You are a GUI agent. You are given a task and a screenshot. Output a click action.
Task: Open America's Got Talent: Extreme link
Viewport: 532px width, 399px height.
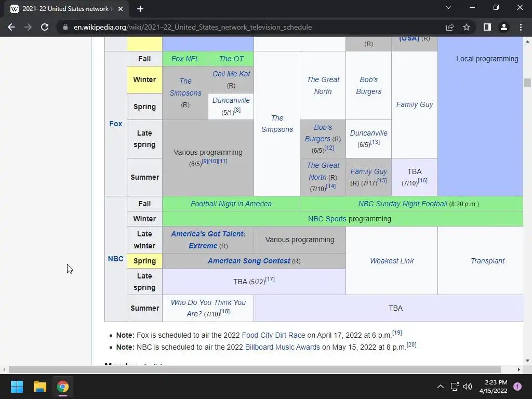point(208,240)
